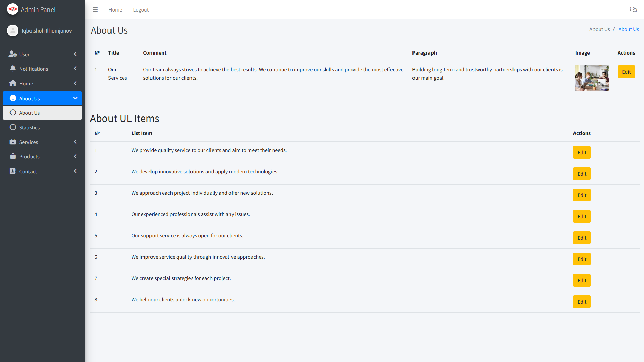The height and width of the screenshot is (362, 644).
Task: Click the Products bag icon
Action: tap(13, 156)
